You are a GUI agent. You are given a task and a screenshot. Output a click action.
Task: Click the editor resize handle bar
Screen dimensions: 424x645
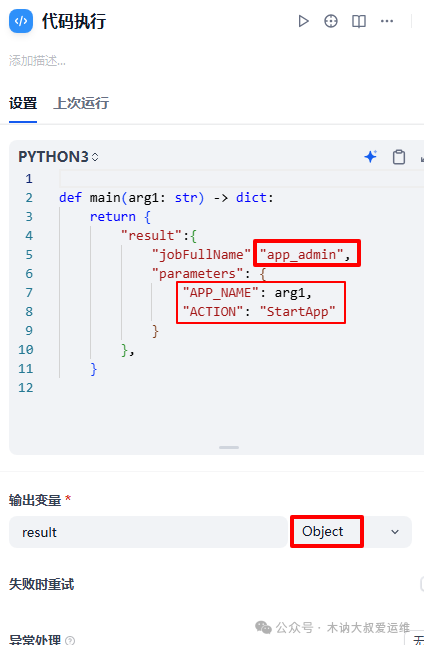coord(229,448)
